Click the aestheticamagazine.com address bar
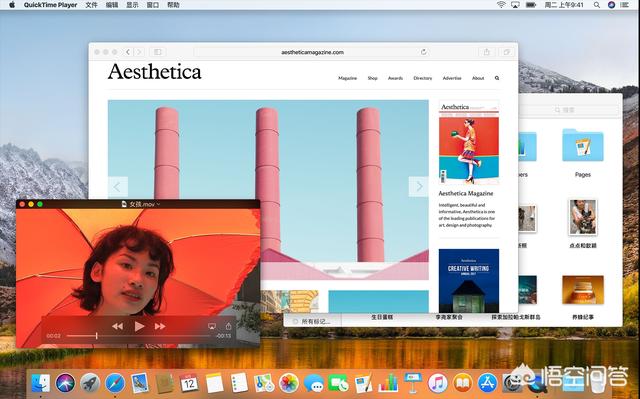 click(x=312, y=52)
